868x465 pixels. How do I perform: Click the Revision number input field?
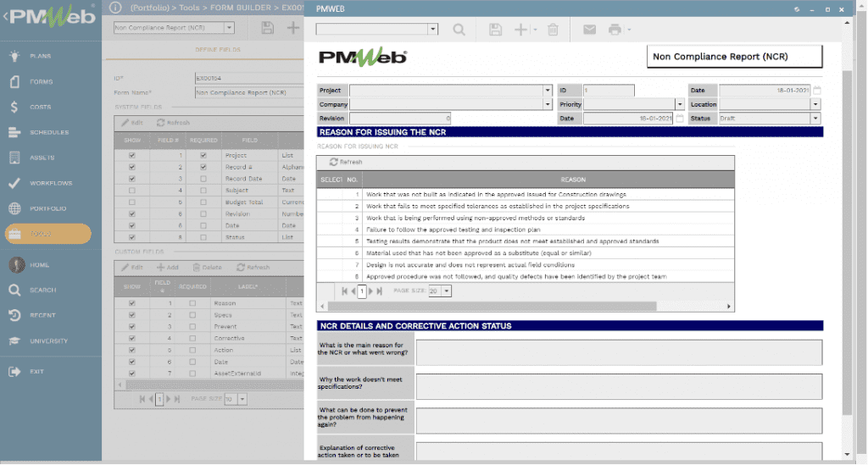click(x=400, y=119)
